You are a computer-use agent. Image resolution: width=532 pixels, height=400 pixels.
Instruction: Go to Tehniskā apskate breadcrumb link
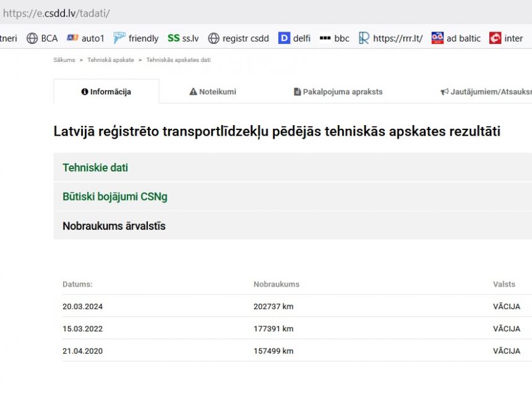(x=111, y=60)
